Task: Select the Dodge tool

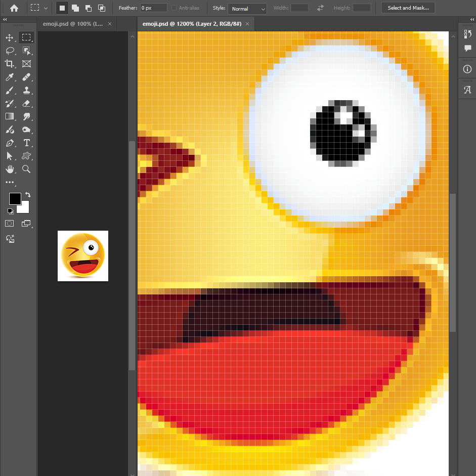Action: click(10, 129)
